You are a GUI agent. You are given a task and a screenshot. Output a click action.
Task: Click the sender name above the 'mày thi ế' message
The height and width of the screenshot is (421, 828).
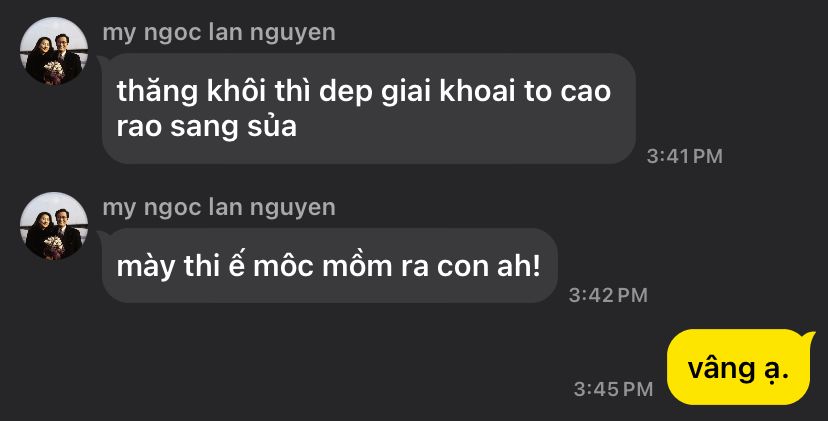click(x=219, y=208)
